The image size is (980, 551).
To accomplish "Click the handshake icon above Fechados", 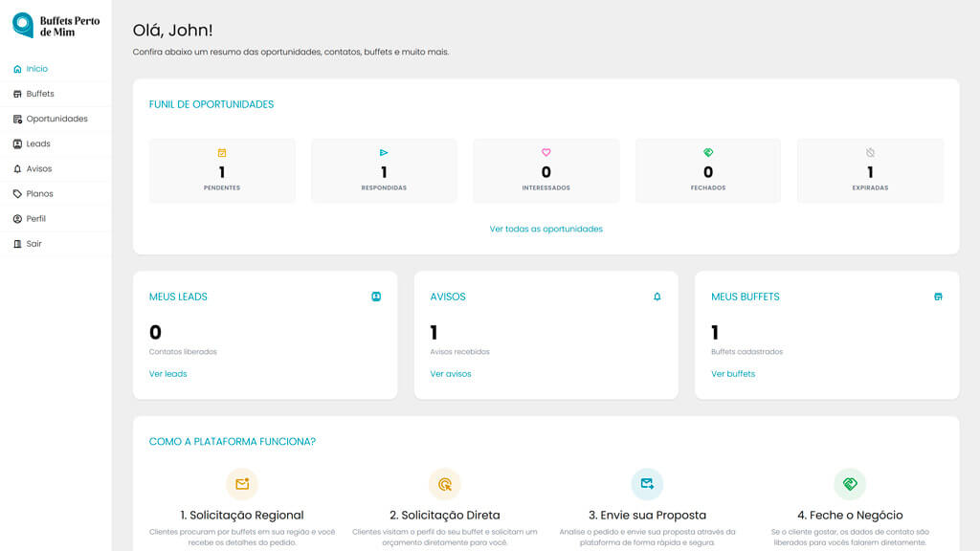I will (x=708, y=152).
